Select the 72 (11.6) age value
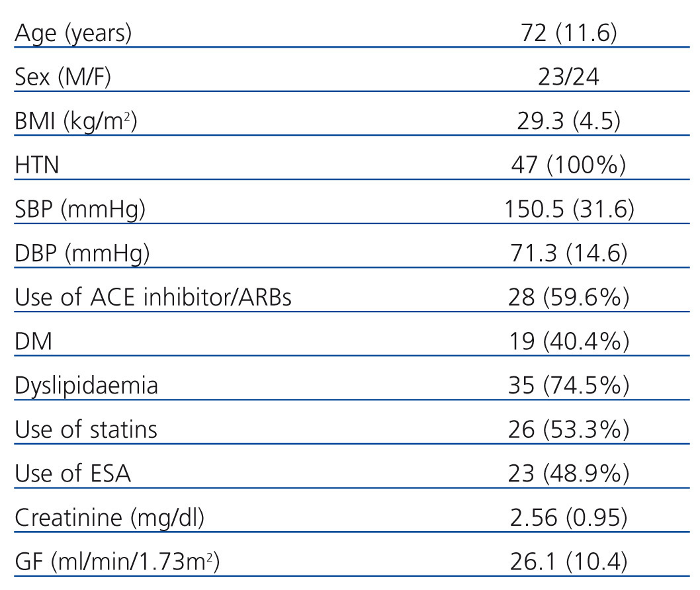Screen dimensions: 700x590 click(569, 33)
